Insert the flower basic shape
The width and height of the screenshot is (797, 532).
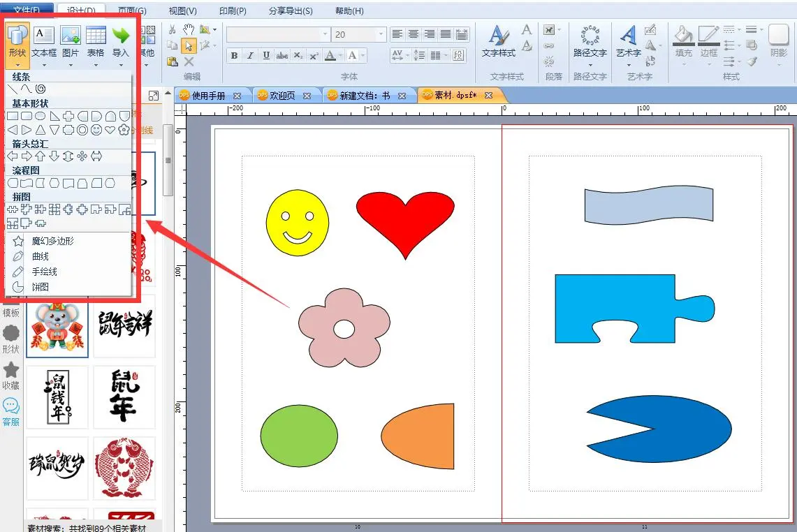pyautogui.click(x=124, y=130)
